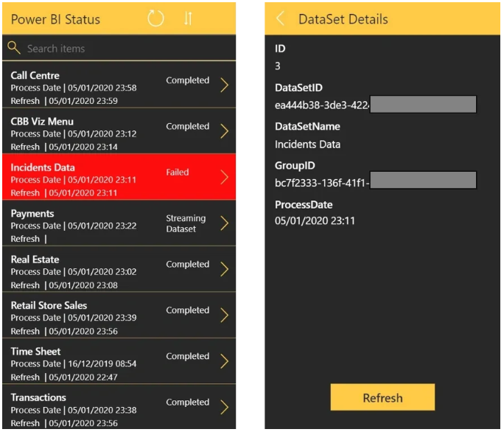
Task: Click the magnifying glass search icon
Action: click(14, 48)
